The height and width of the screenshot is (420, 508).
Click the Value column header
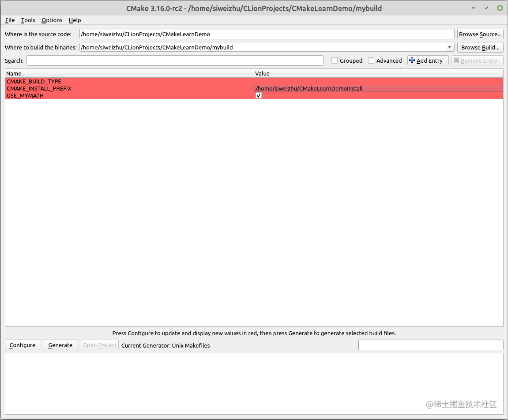pos(378,74)
